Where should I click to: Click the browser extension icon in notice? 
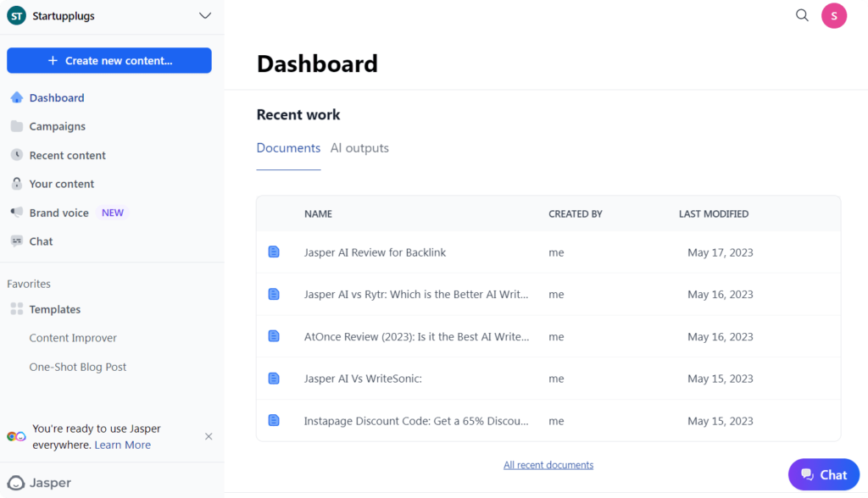coord(16,436)
